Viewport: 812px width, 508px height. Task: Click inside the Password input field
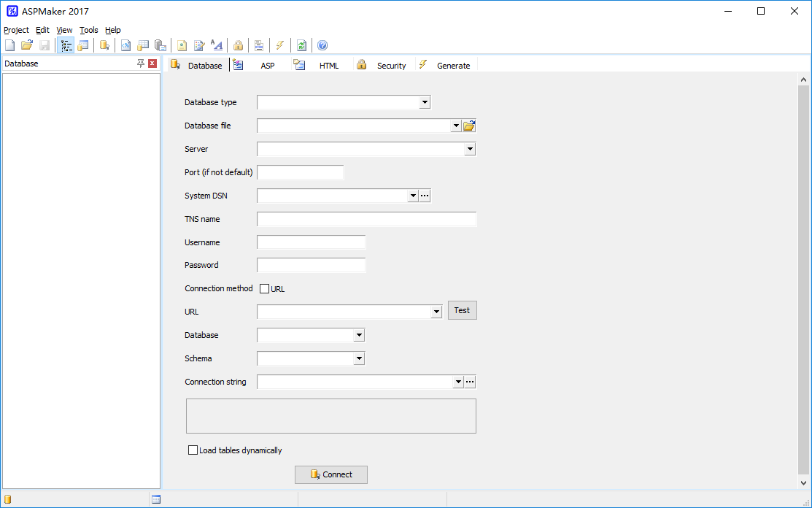point(311,265)
